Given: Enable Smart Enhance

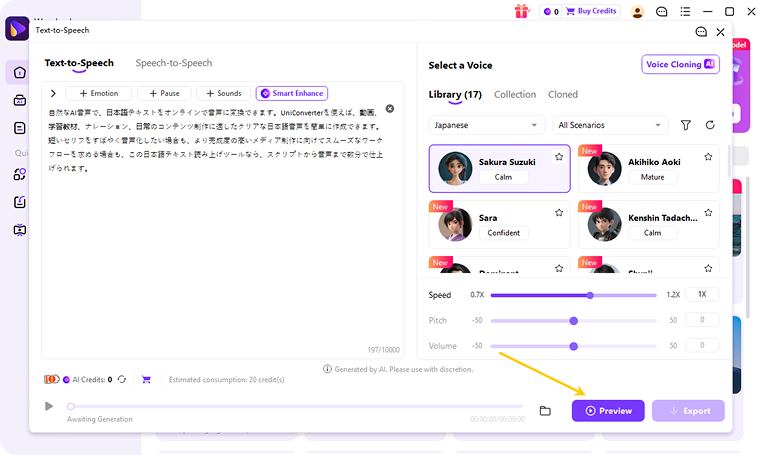Looking at the screenshot, I should [x=292, y=93].
